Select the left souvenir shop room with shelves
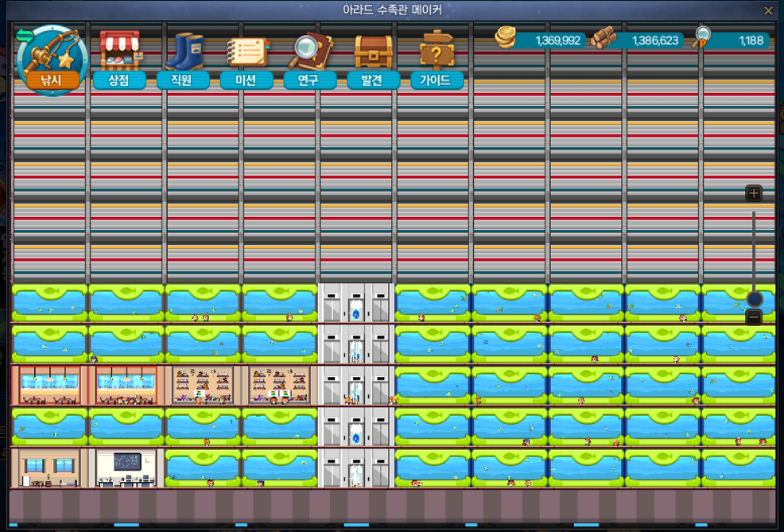 click(203, 386)
